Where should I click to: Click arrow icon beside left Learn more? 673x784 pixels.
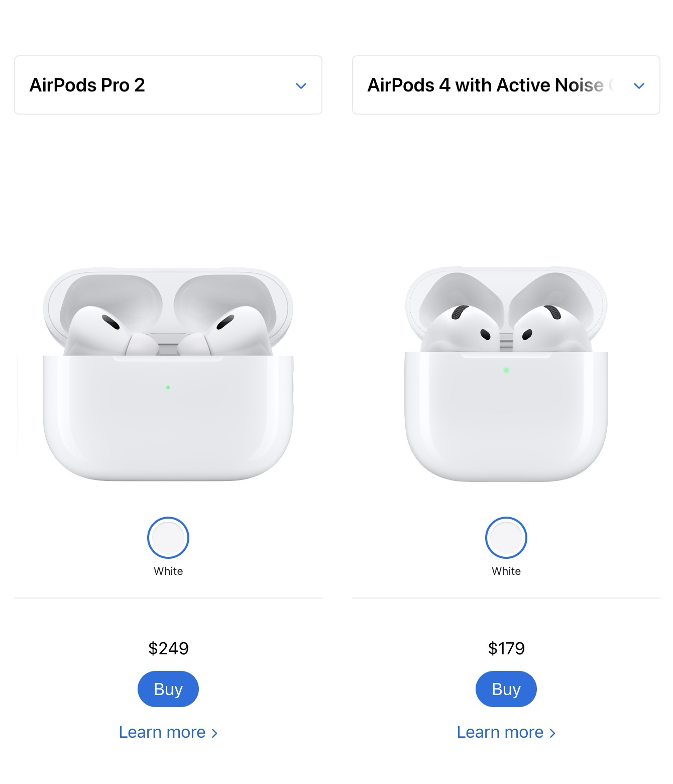pos(214,733)
